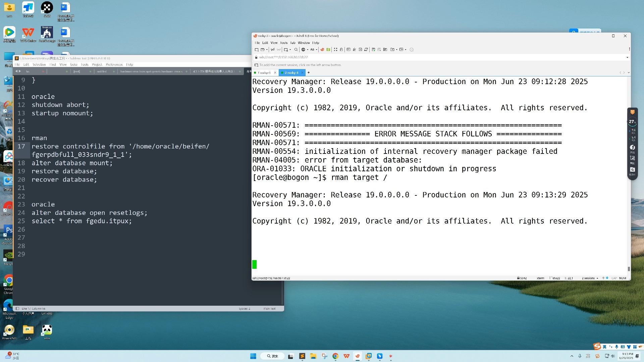Expand the Open Session dropdown arrow in Xshell
The image size is (644, 362).
pyautogui.click(x=267, y=50)
